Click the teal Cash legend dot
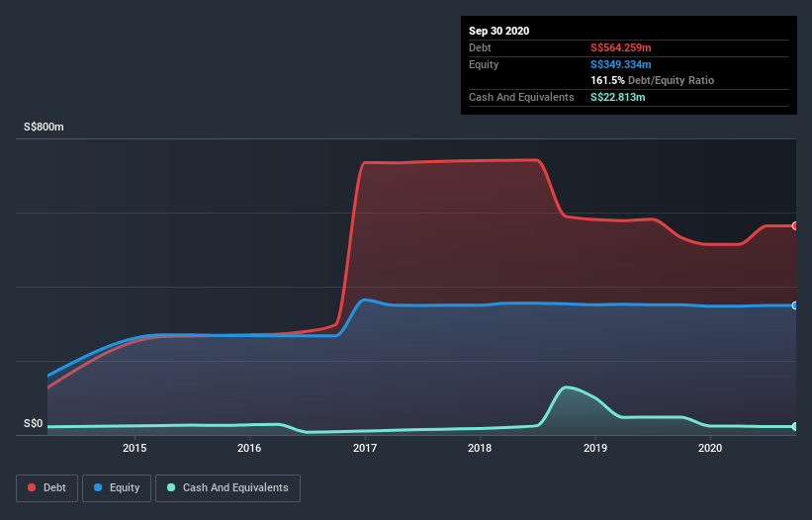 [x=171, y=487]
